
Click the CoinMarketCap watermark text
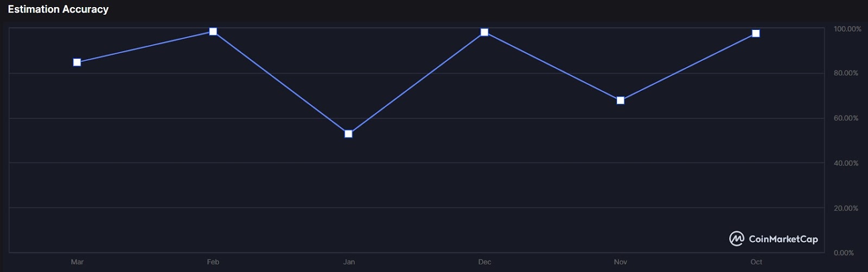783,239
